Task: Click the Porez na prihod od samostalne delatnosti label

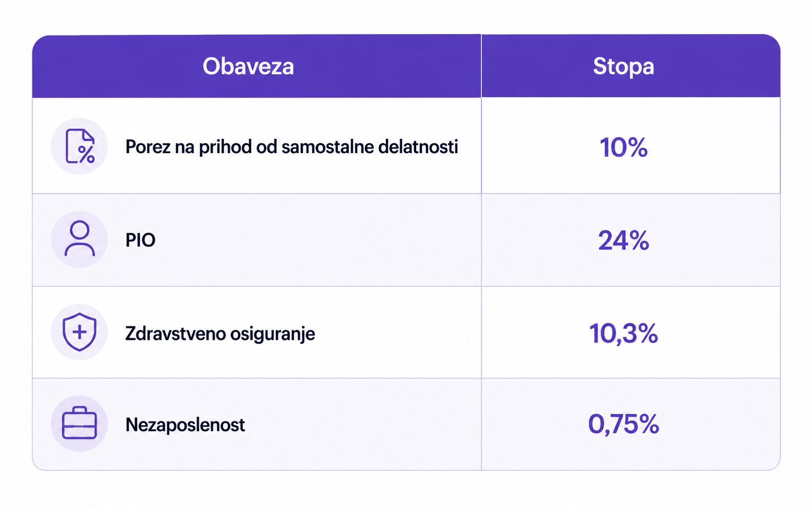Action: [292, 147]
